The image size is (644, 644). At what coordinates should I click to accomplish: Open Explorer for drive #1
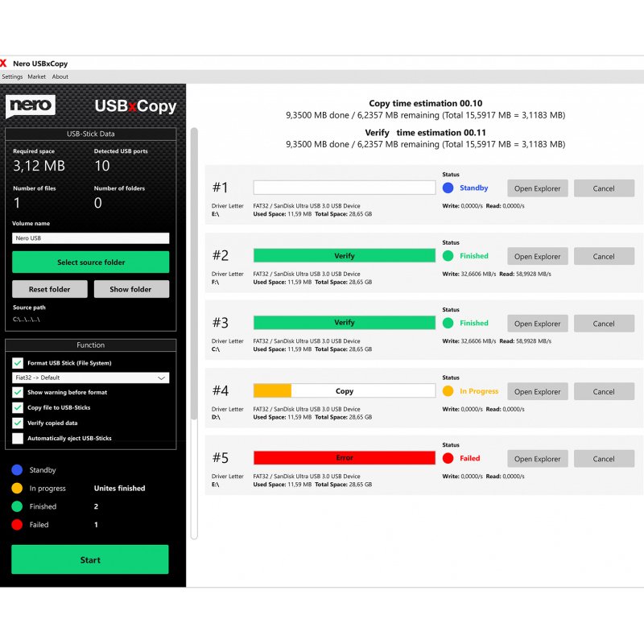tap(537, 188)
